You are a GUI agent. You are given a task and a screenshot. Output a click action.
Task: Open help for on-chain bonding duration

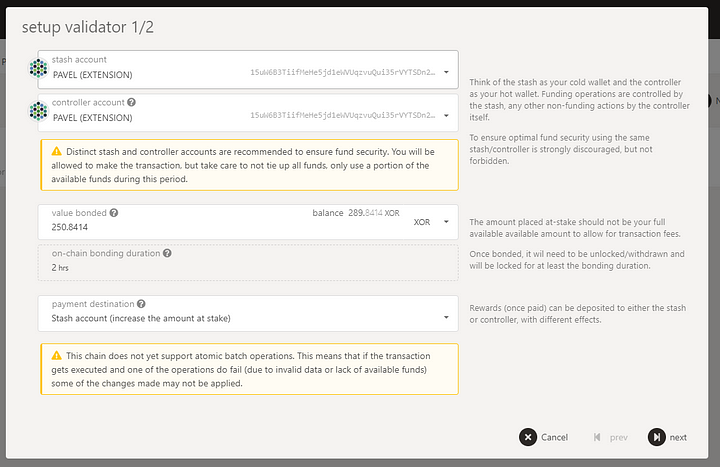pos(167,253)
